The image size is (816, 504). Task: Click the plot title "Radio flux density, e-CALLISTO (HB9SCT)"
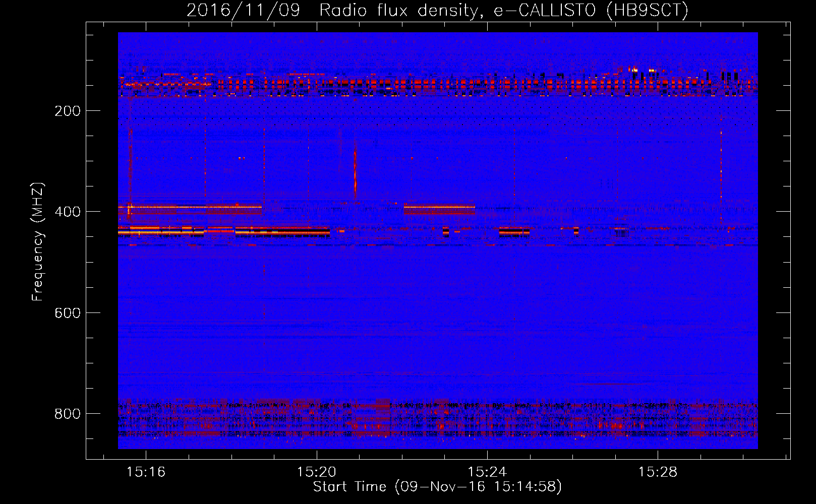504,10
